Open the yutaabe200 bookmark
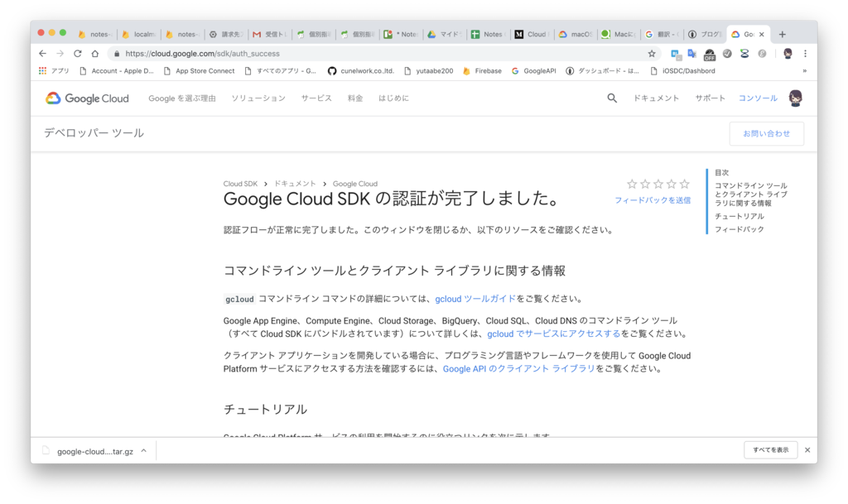 [x=428, y=71]
